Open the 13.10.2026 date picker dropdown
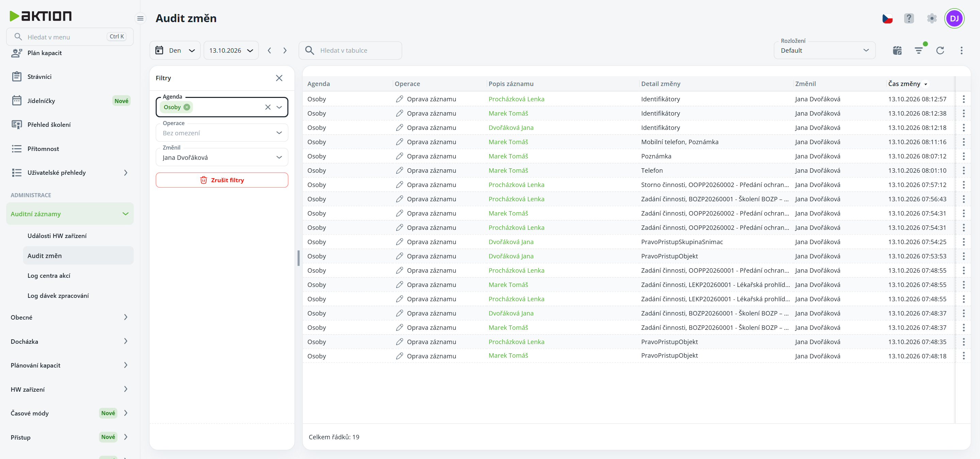 [231, 51]
